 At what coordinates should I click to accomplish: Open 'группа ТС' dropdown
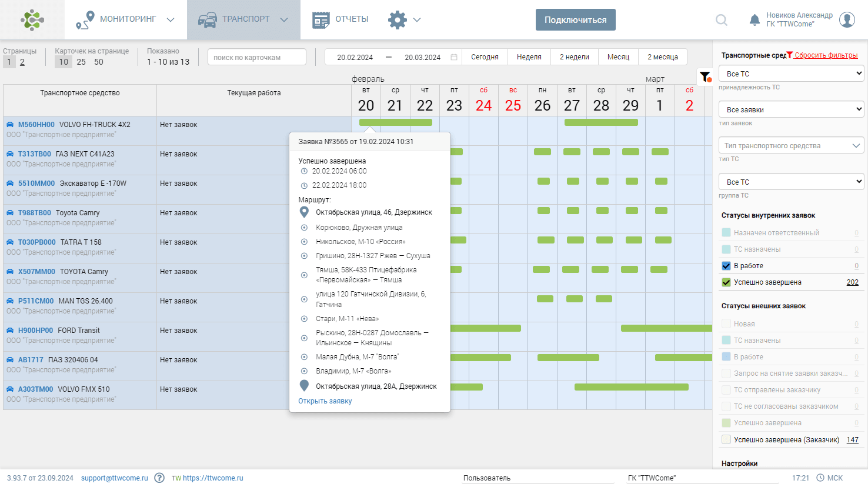[x=792, y=182]
